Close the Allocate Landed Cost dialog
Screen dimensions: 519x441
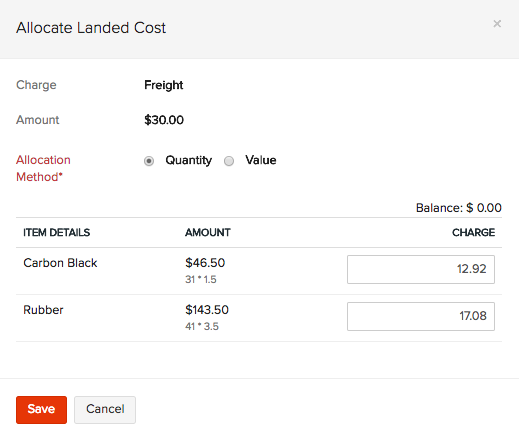(x=497, y=24)
